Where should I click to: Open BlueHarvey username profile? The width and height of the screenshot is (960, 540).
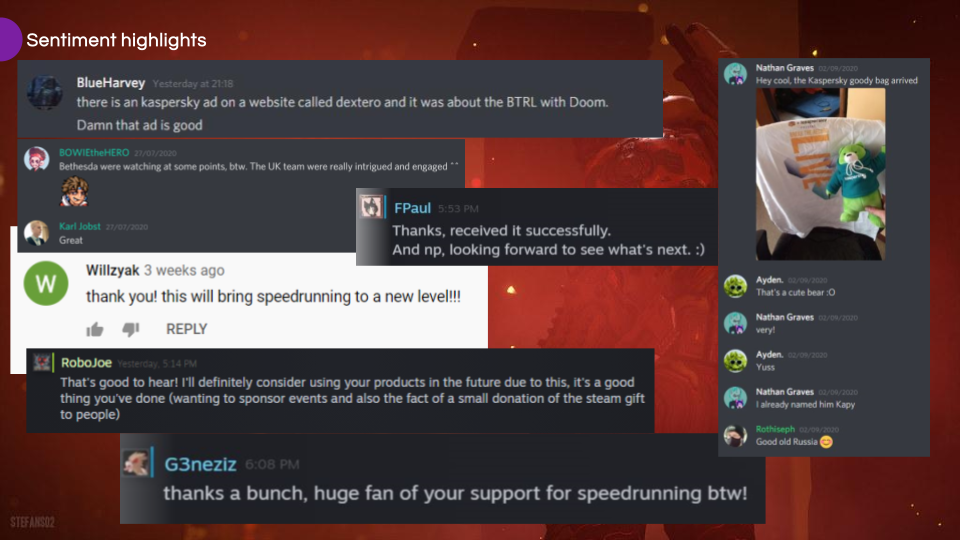(111, 83)
